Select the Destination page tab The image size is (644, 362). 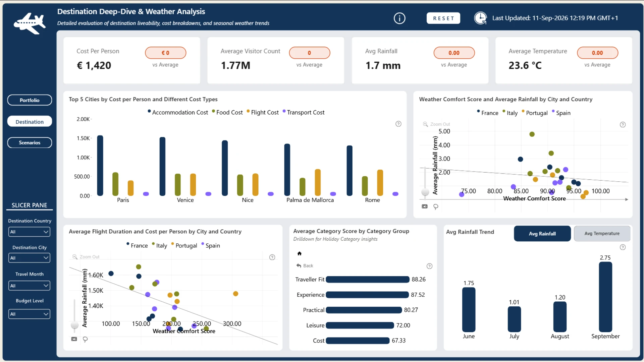tap(30, 122)
